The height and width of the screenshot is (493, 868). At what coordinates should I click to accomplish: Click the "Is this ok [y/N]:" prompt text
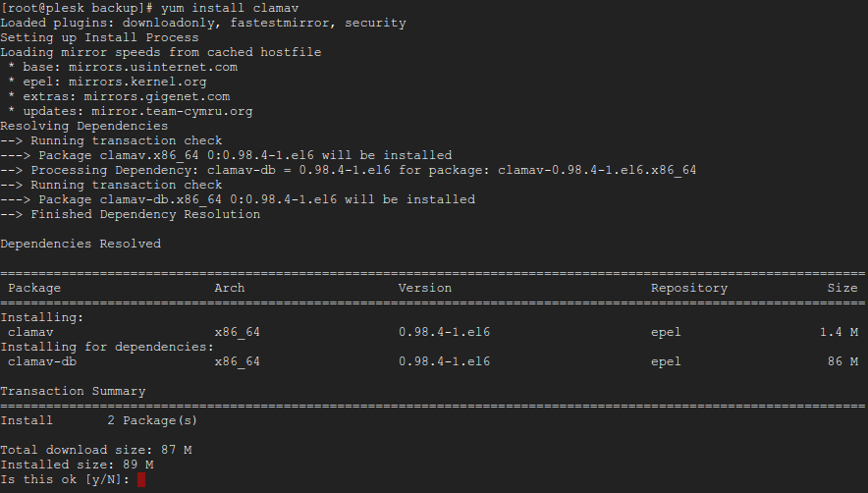[x=65, y=479]
